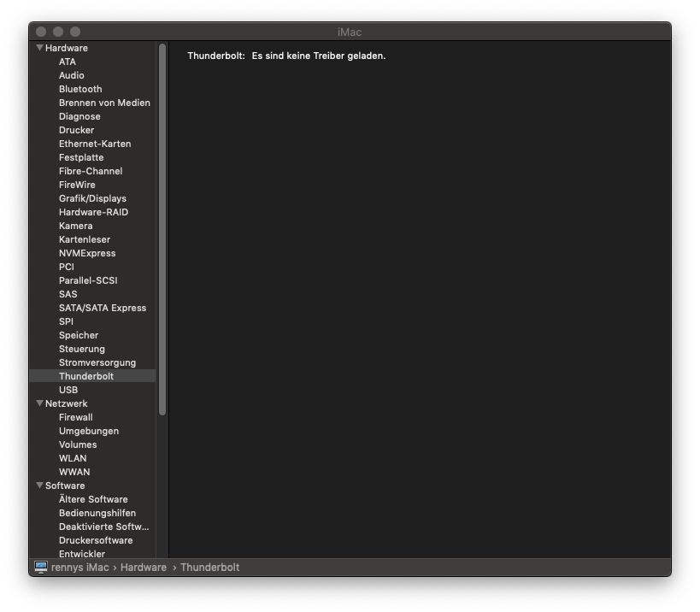
Task: Click the Thunderbolt: label in detail pane
Action: tap(216, 56)
